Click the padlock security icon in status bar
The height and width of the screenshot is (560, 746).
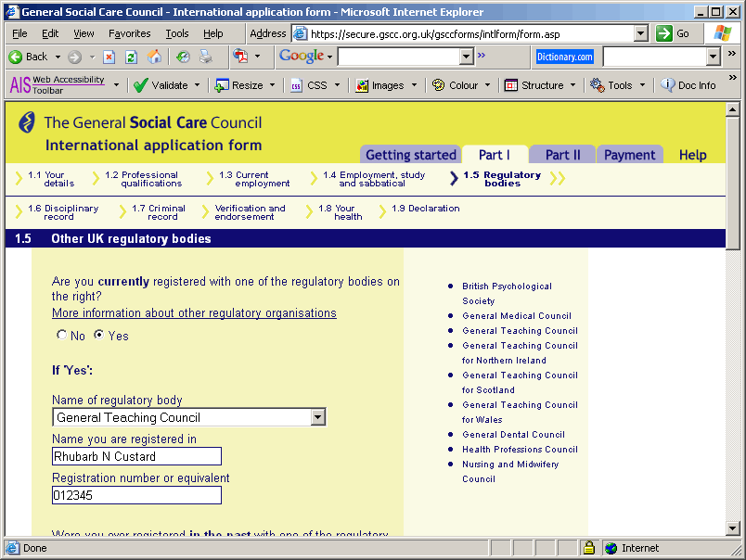click(x=589, y=548)
